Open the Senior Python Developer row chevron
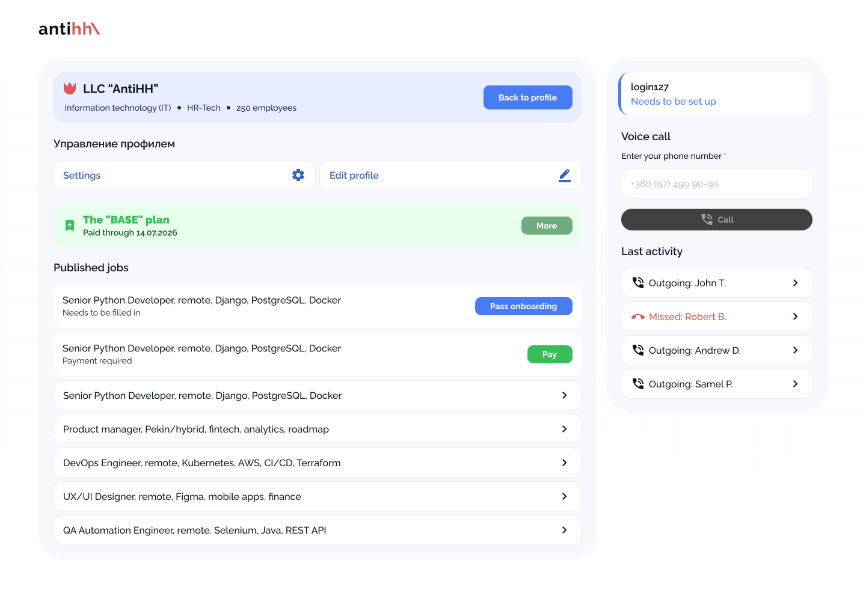Viewport: 866px width, 616px height. 564,395
